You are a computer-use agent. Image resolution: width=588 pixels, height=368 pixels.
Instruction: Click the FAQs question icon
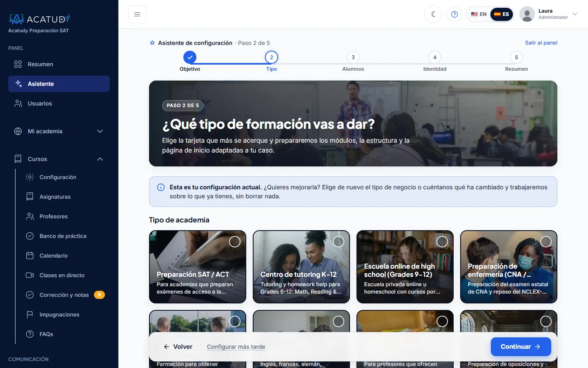click(x=30, y=334)
